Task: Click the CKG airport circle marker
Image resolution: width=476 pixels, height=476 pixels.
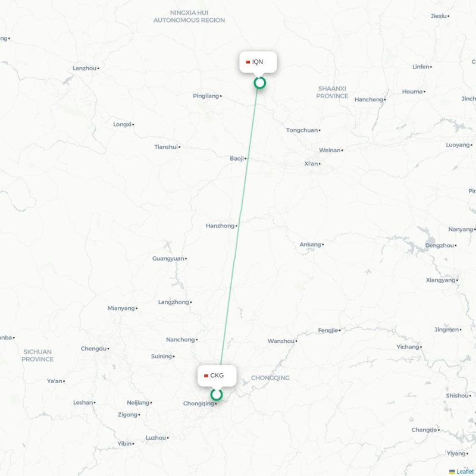Action: pyautogui.click(x=217, y=394)
